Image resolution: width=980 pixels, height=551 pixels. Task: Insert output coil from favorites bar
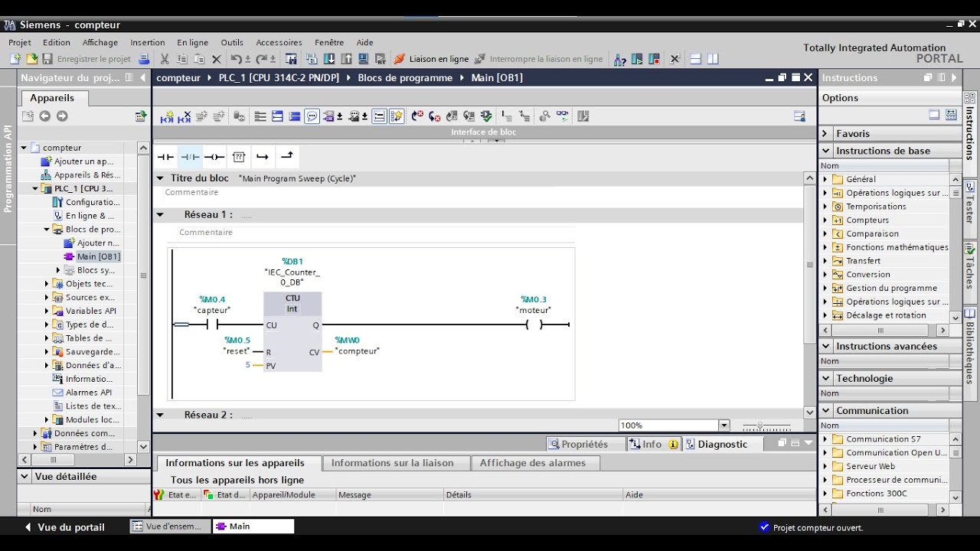point(214,157)
